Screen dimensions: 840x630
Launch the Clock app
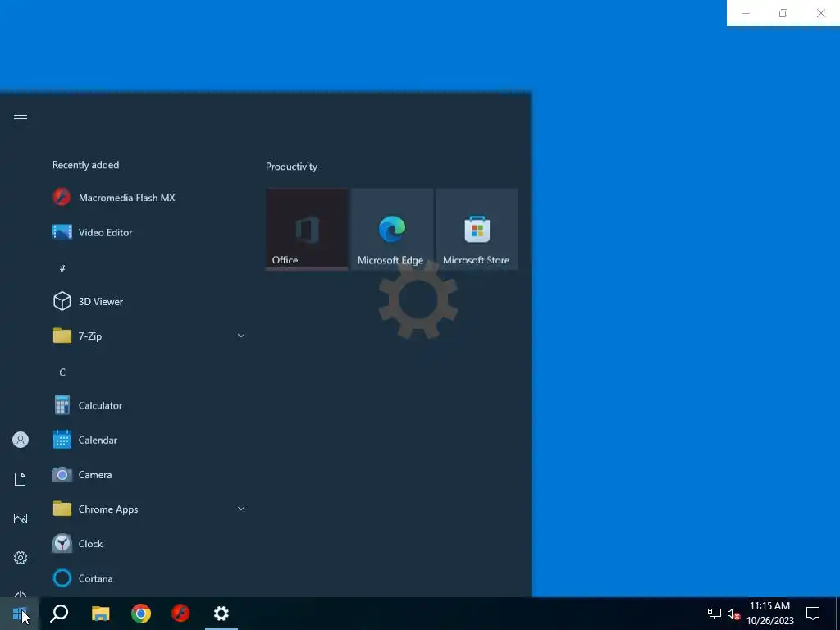(149, 544)
